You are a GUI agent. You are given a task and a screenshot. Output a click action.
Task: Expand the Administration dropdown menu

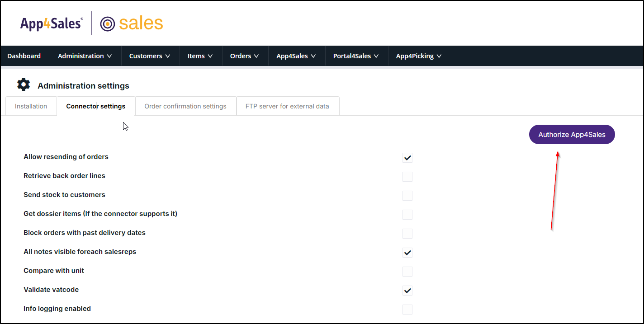click(85, 56)
